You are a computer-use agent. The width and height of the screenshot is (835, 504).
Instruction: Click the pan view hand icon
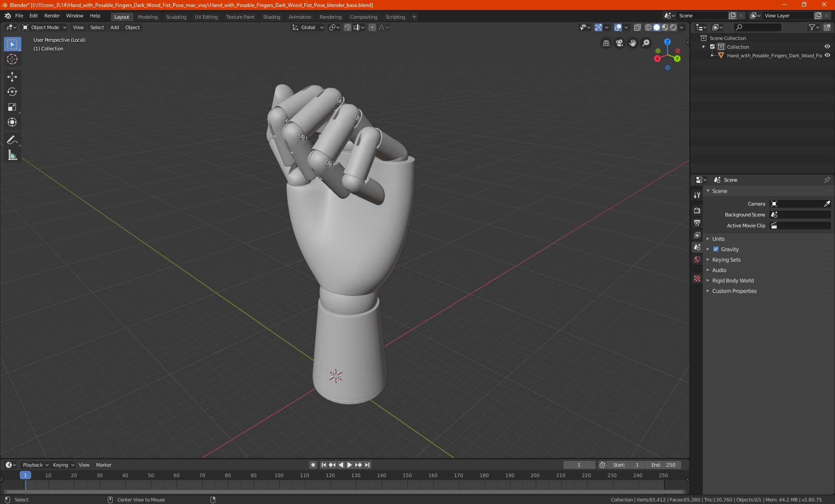tap(633, 43)
